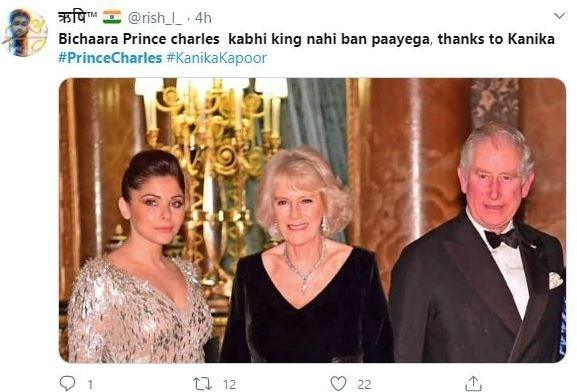This screenshot has width=577, height=392.
Task: Click the India flag emoji beside name
Action: [112, 17]
